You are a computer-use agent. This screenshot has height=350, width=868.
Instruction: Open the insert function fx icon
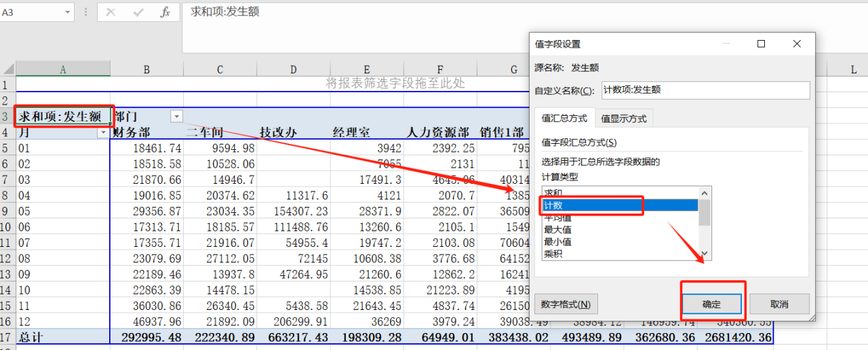click(165, 12)
